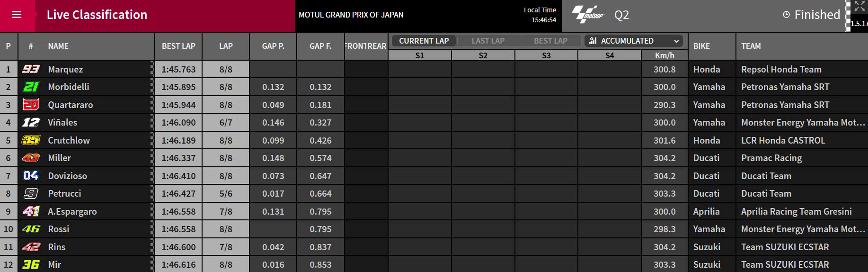Select rider name Viñales
The width and height of the screenshot is (868, 272).
tap(62, 122)
